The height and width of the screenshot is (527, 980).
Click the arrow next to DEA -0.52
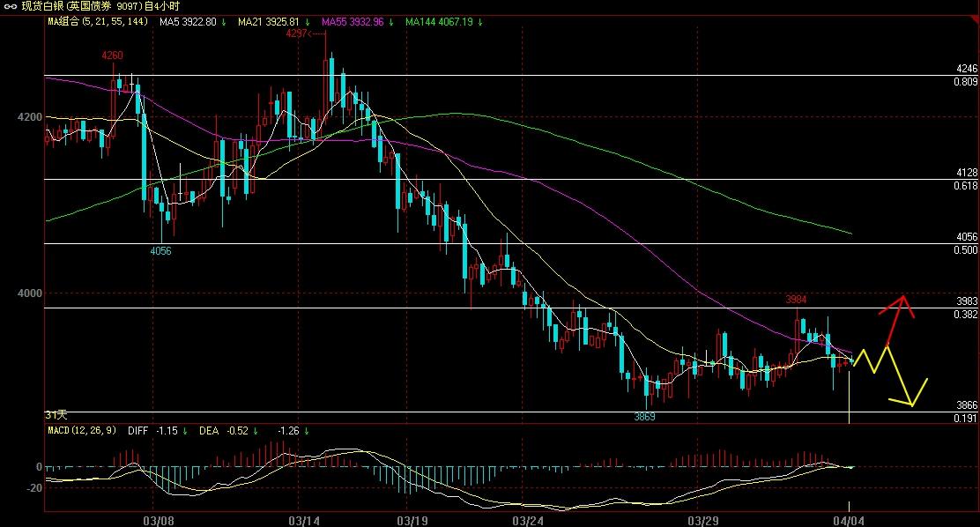[x=255, y=431]
